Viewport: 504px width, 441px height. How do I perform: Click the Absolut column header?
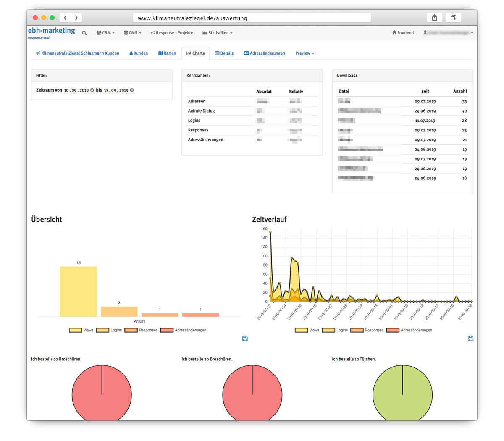click(264, 92)
